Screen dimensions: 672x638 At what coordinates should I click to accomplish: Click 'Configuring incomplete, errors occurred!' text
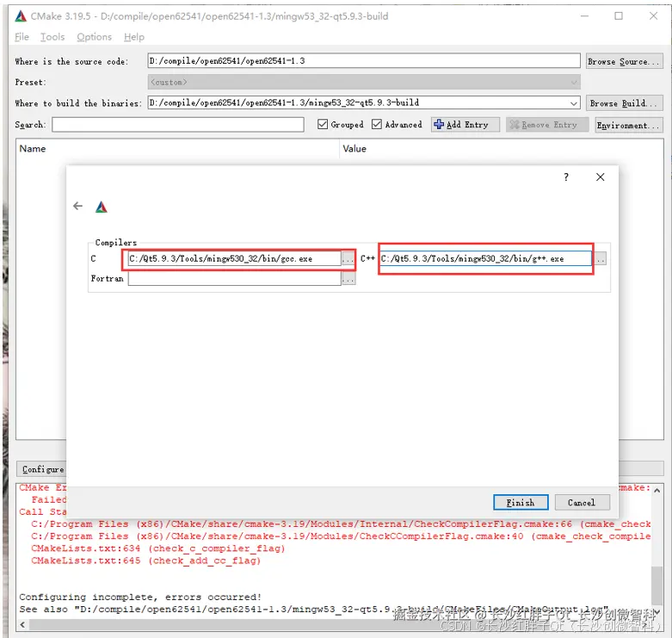click(x=140, y=597)
